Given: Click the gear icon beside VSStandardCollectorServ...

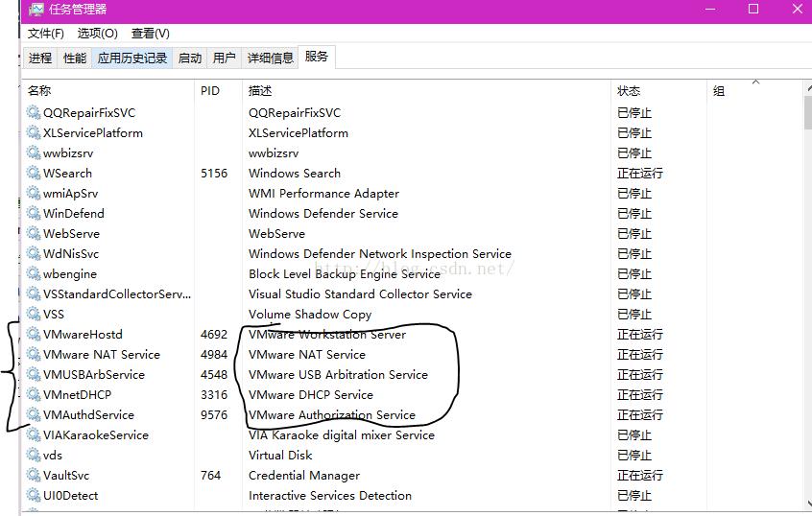Looking at the screenshot, I should [x=34, y=294].
